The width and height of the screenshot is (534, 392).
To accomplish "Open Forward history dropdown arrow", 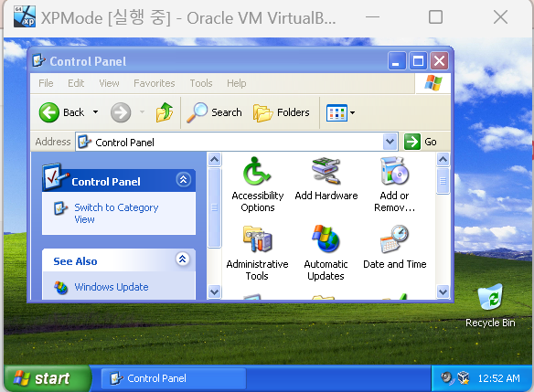I will click(142, 112).
